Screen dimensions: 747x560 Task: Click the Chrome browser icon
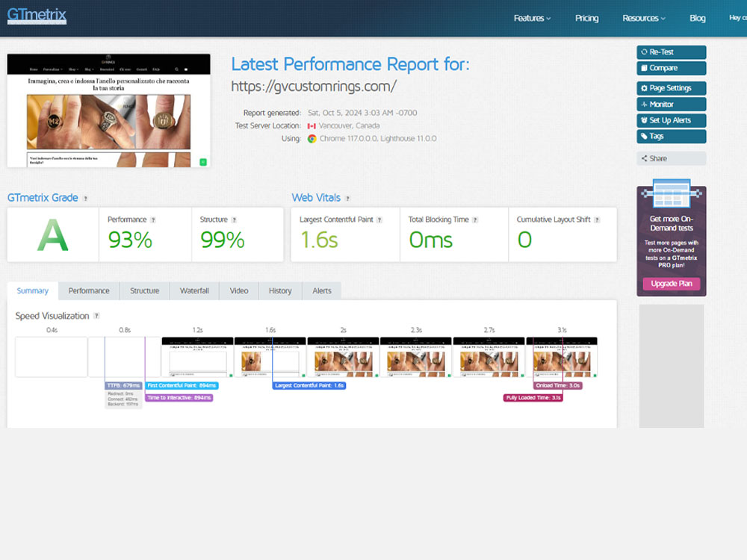(312, 139)
